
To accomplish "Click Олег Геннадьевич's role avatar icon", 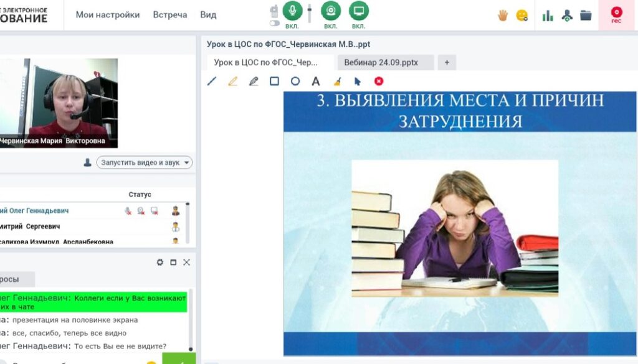I will coord(175,211).
